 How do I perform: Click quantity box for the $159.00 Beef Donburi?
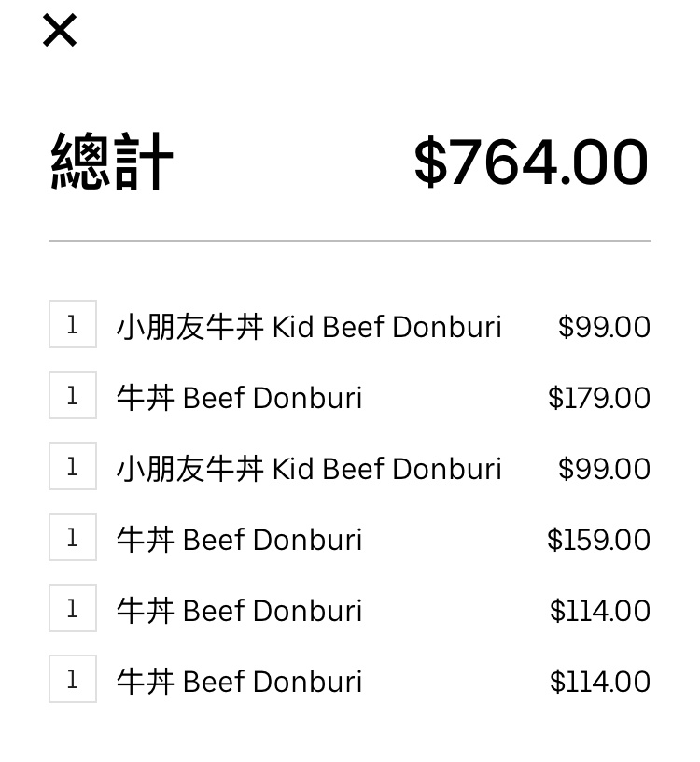coord(73,538)
